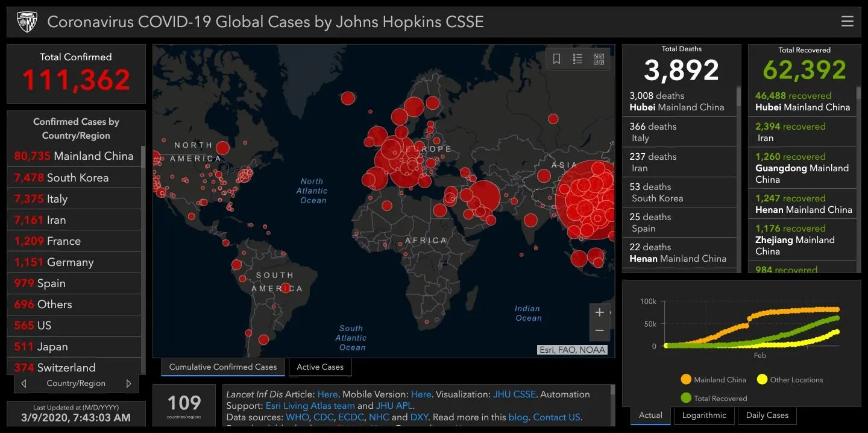Screen dimensions: 868x433
Task: Open the basemap gallery grid icon
Action: tap(599, 58)
